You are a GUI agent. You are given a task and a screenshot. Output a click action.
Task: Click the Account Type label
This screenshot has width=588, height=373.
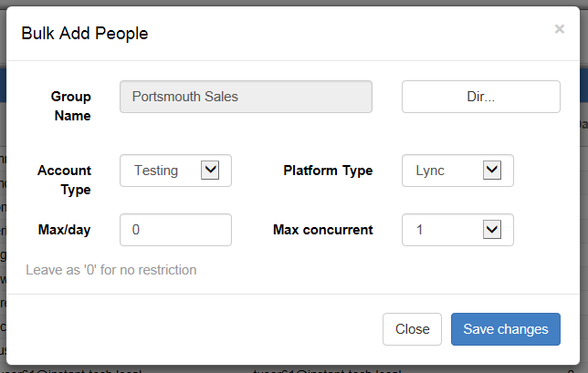tap(65, 180)
